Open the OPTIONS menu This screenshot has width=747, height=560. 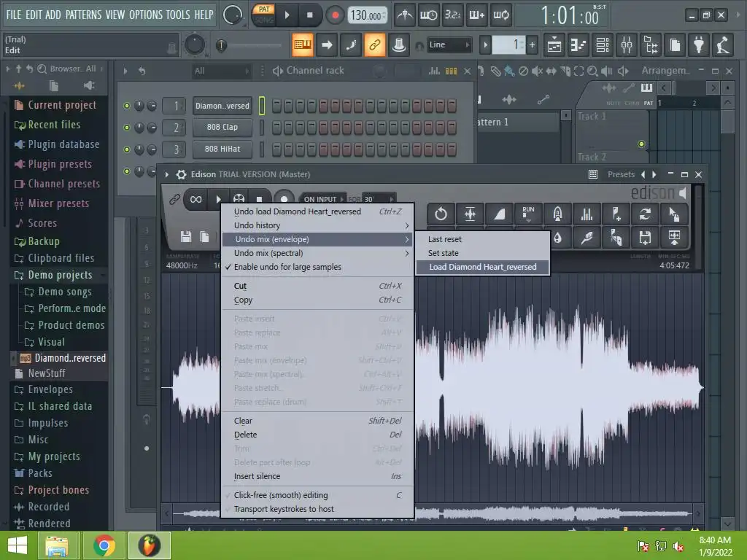pyautogui.click(x=146, y=15)
